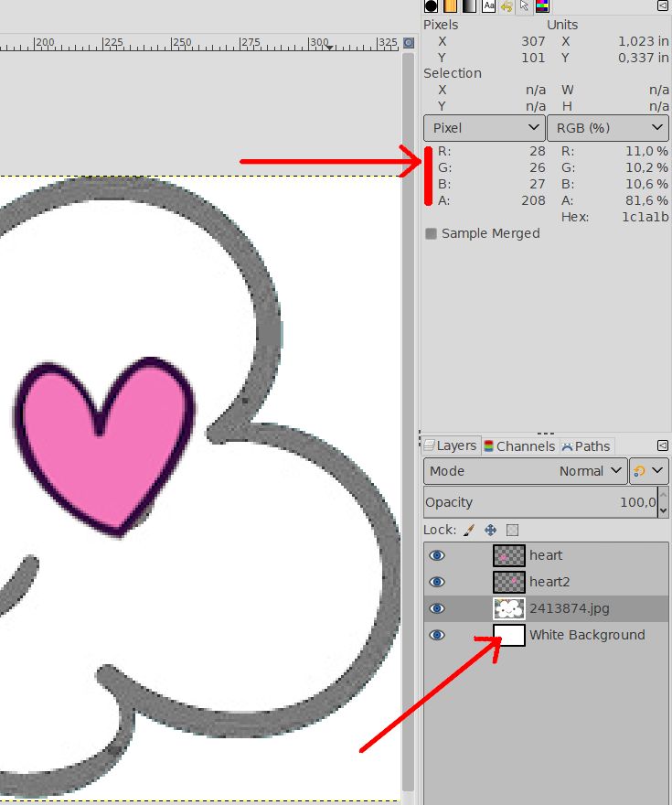Screen dimensions: 672x805
Task: Open top dock configure-tab menu button
Action: (x=662, y=5)
